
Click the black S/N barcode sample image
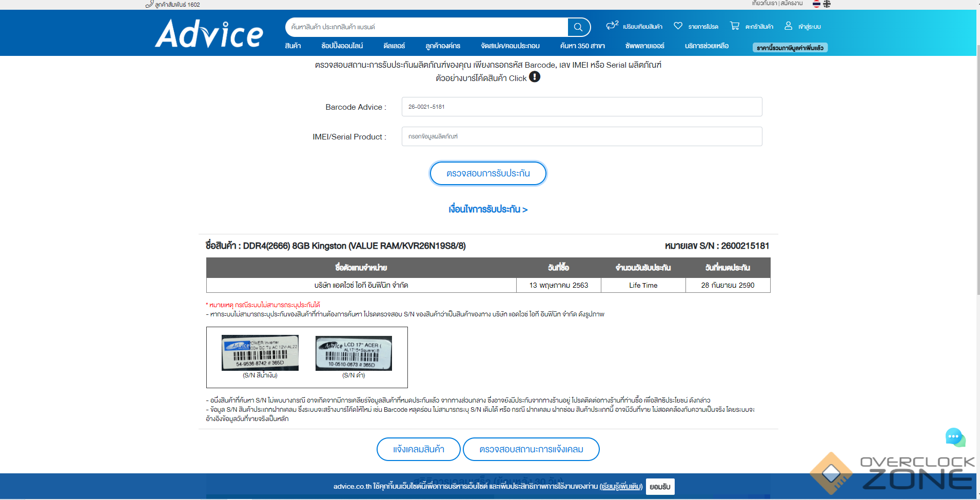click(x=354, y=353)
